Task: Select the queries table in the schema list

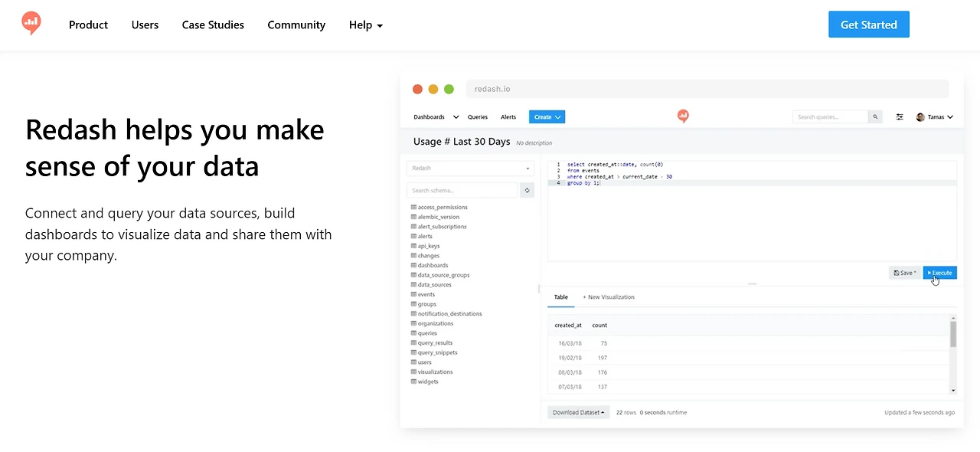Action: 427,333
